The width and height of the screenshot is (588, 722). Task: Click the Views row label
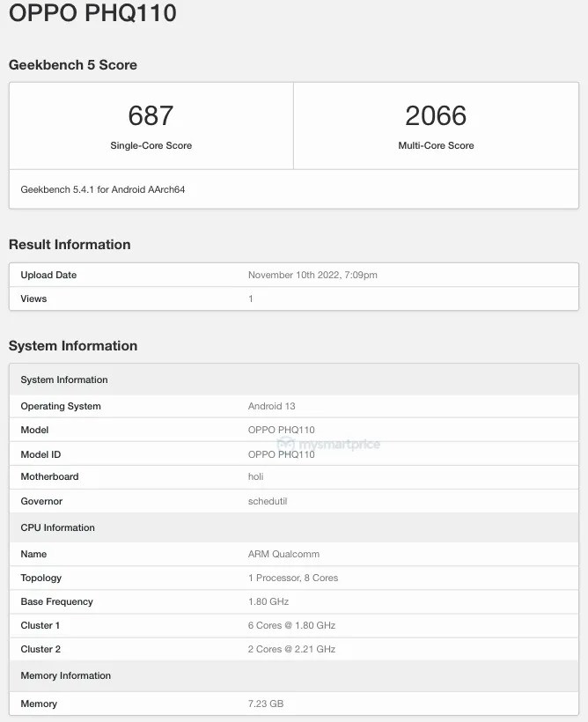33,298
